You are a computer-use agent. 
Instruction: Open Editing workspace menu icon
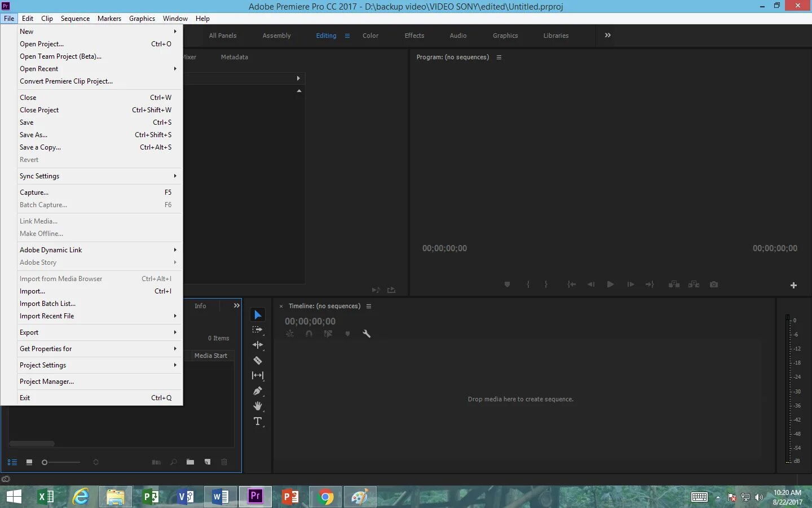[x=347, y=36]
